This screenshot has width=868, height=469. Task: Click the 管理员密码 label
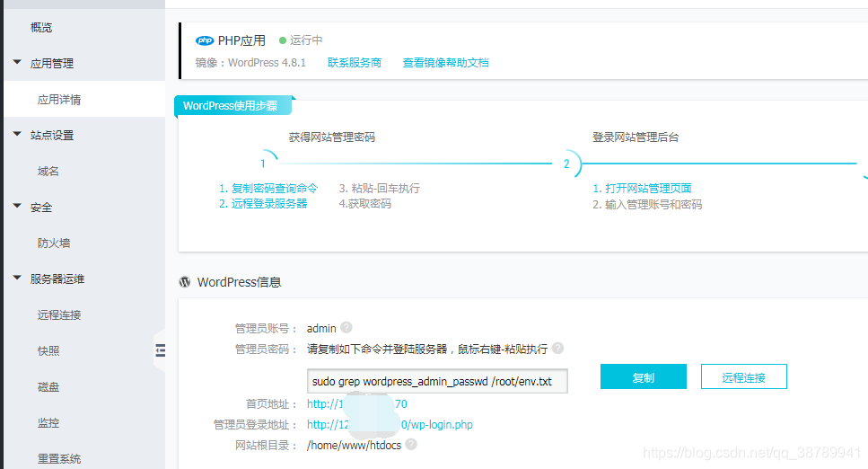[x=266, y=349]
